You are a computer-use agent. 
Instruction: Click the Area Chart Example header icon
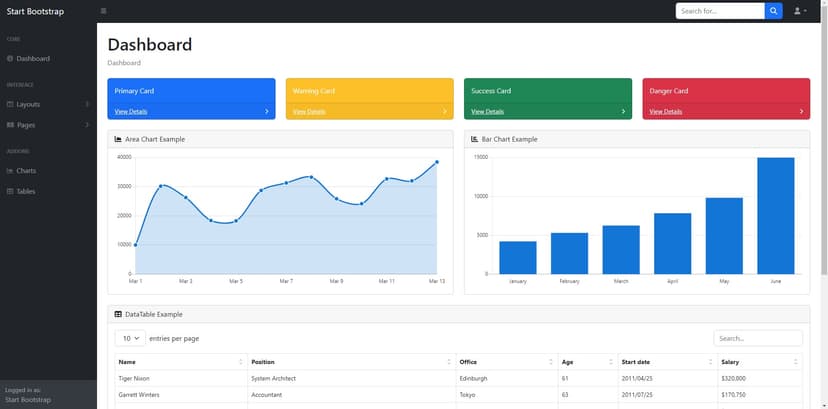click(x=118, y=139)
